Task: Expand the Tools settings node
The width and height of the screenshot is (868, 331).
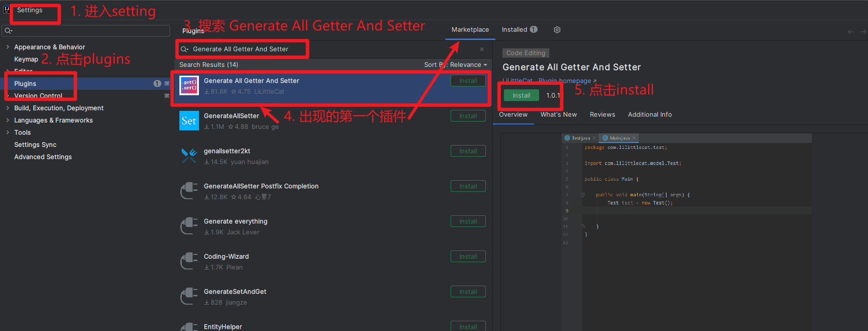Action: pyautogui.click(x=7, y=132)
